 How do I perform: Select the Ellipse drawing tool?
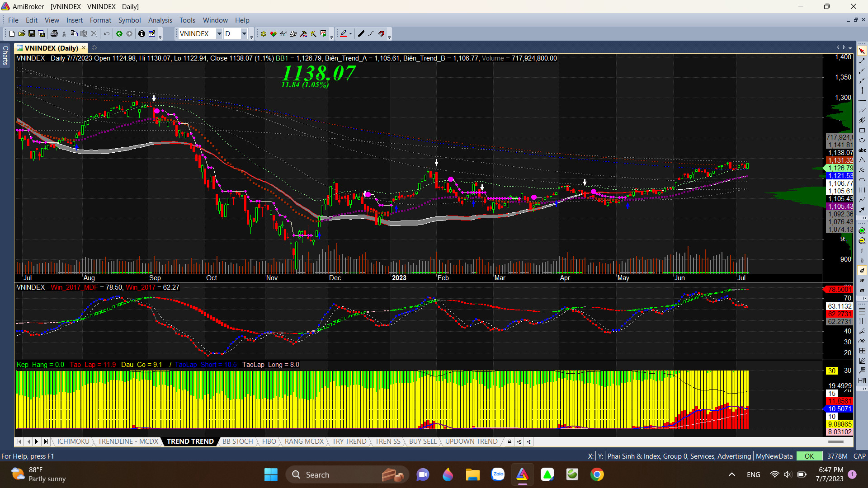tap(862, 140)
